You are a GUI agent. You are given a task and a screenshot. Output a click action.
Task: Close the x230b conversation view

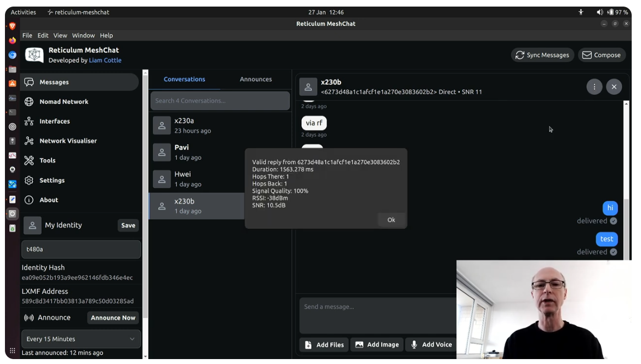pyautogui.click(x=614, y=86)
